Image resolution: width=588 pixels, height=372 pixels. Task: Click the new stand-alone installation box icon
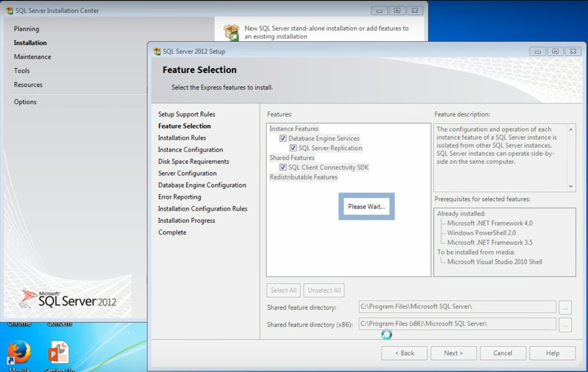tap(231, 32)
